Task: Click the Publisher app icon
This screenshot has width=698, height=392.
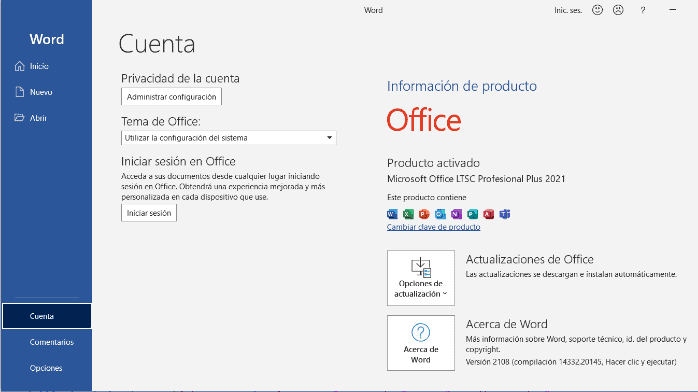Action: click(x=472, y=214)
